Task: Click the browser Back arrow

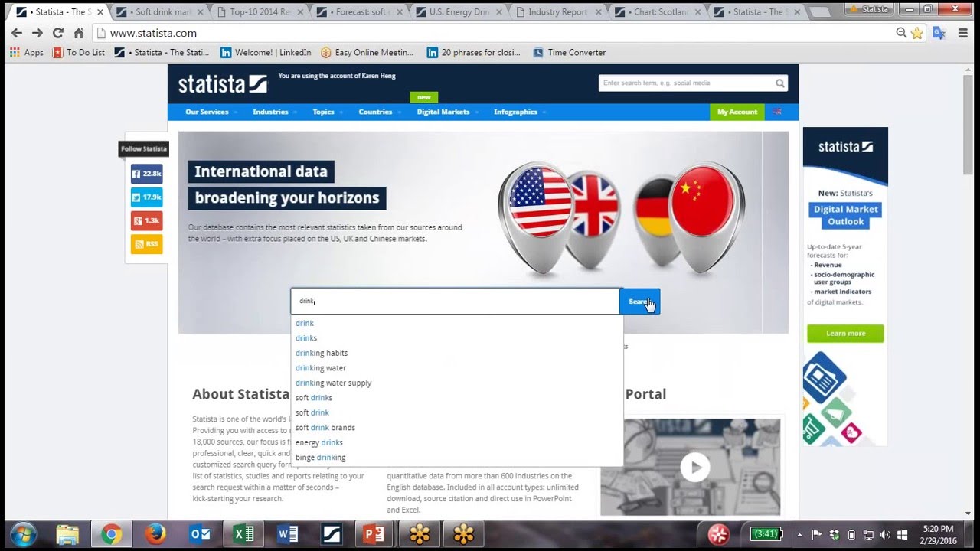Action: pos(17,33)
